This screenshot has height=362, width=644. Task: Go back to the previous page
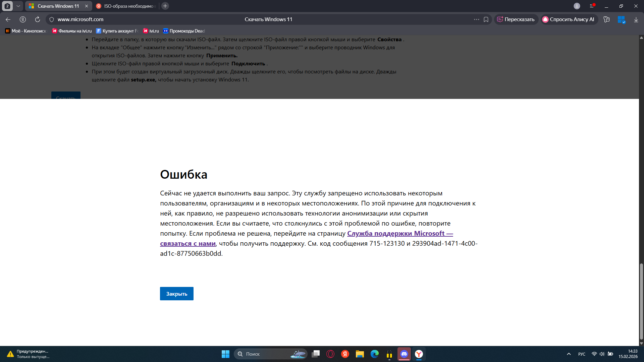coord(8,19)
